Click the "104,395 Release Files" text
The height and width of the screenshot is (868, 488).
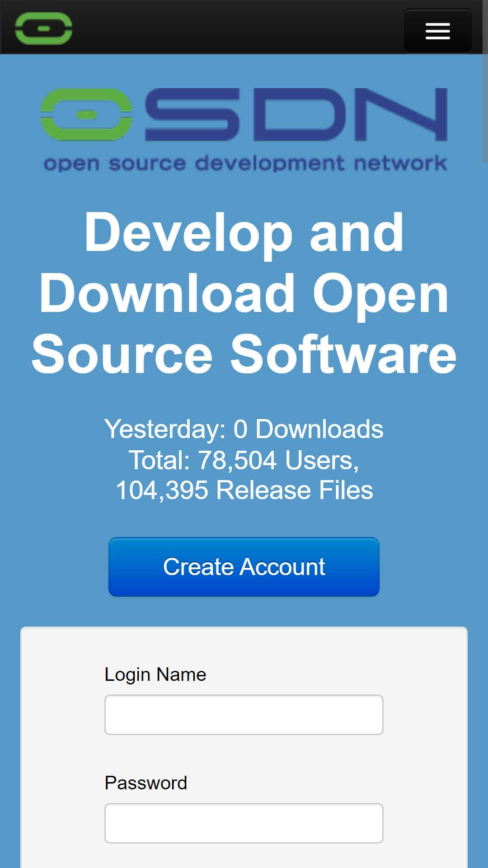click(244, 491)
